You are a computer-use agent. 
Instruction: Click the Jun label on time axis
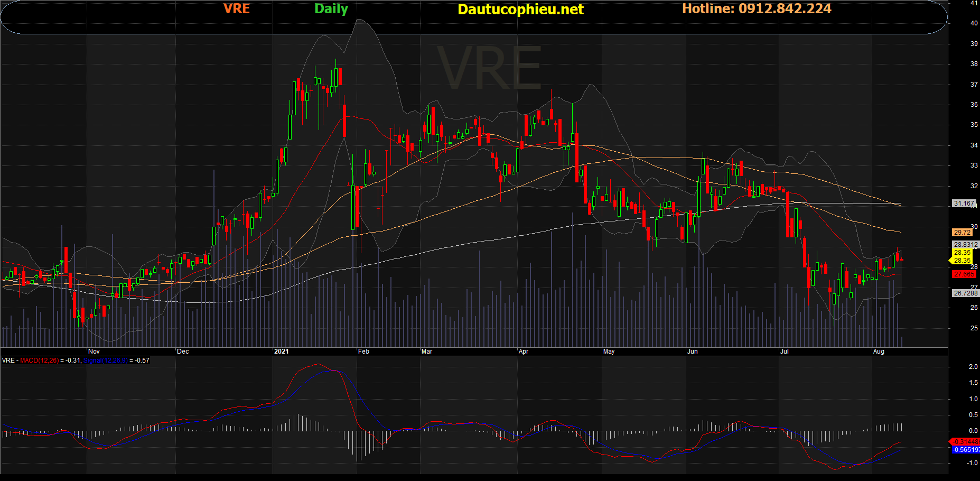point(693,351)
